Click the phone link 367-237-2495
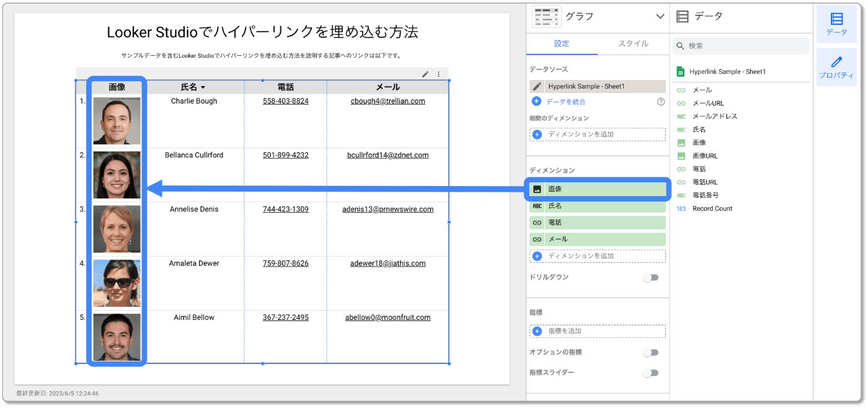868x408 pixels. coord(286,317)
